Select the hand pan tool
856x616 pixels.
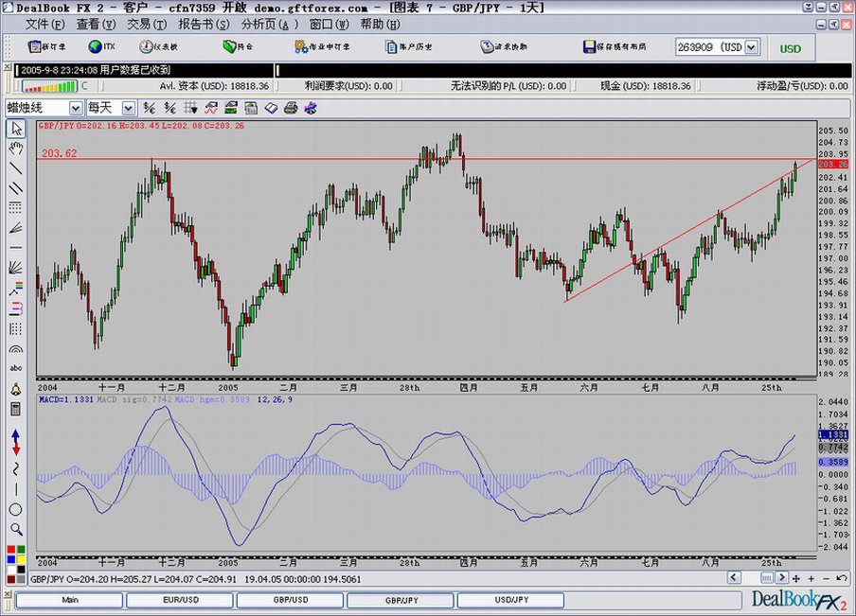(x=16, y=149)
